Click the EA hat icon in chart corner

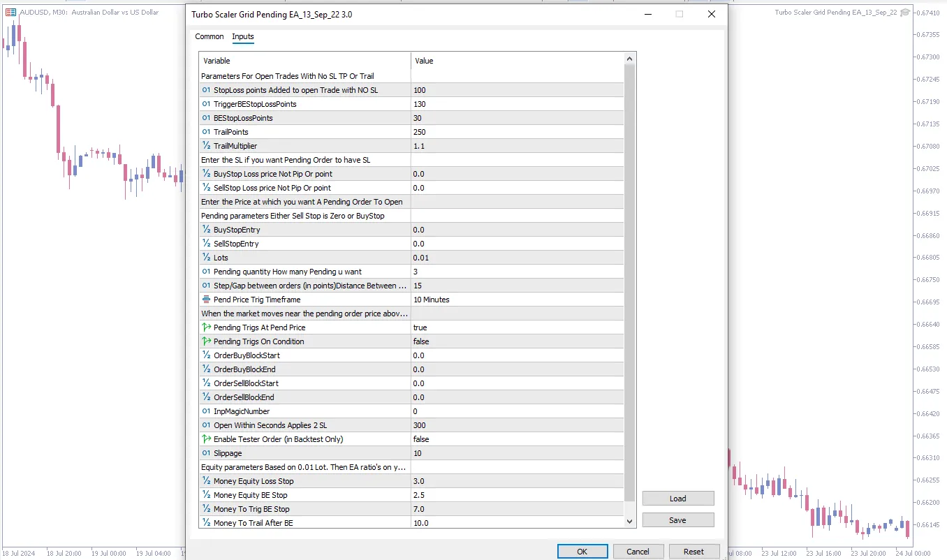pyautogui.click(x=905, y=12)
